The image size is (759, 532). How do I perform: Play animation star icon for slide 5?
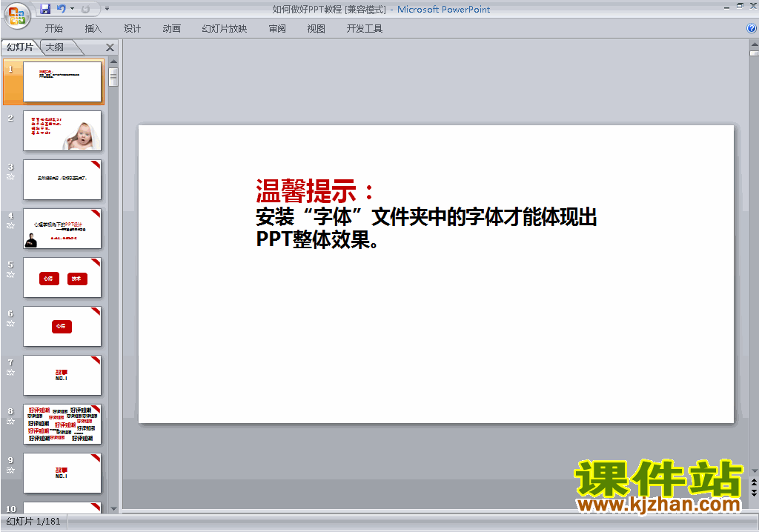tap(10, 274)
